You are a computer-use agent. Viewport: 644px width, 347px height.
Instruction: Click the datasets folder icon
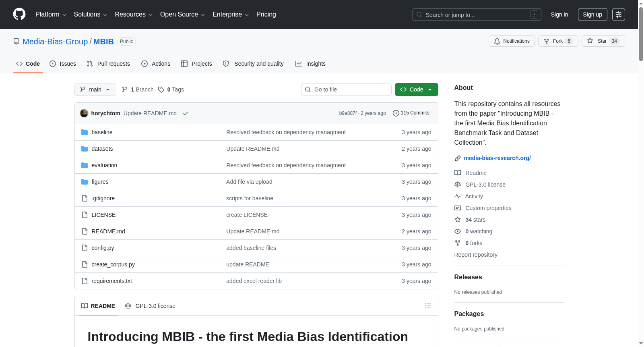85,149
